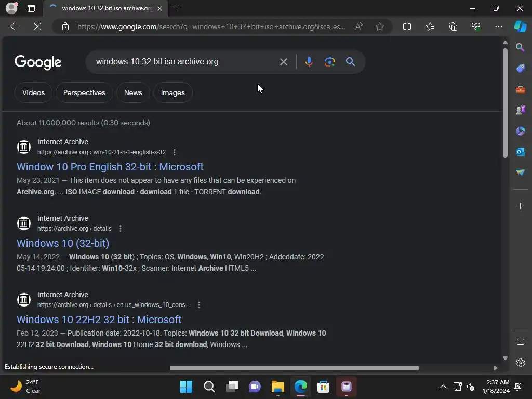Click Internet Archive name of first result
The height and width of the screenshot is (399, 532).
[63, 142]
